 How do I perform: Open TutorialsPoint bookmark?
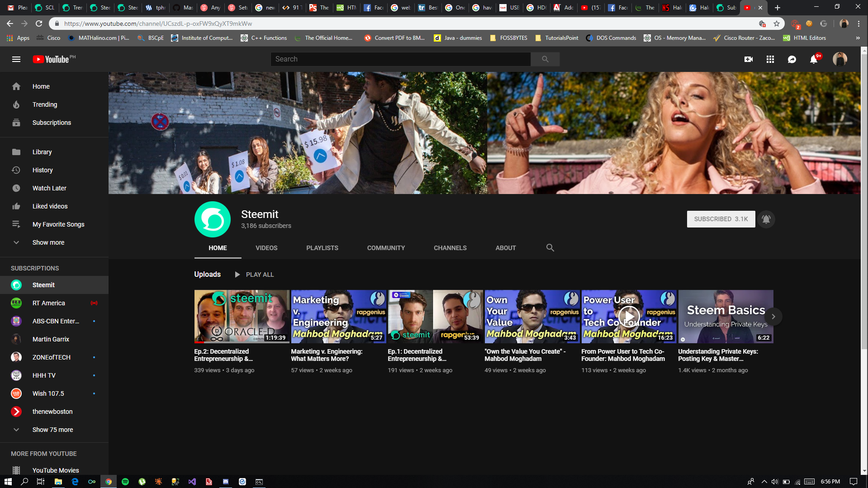pyautogui.click(x=557, y=38)
